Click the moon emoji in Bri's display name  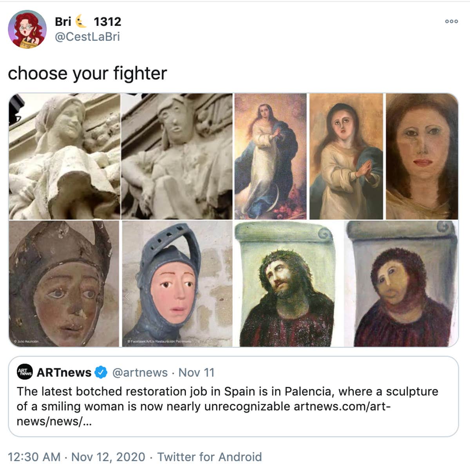(81, 21)
